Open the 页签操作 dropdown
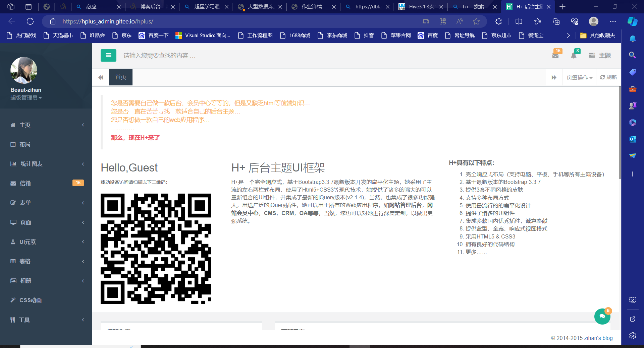The image size is (644, 348). point(579,77)
